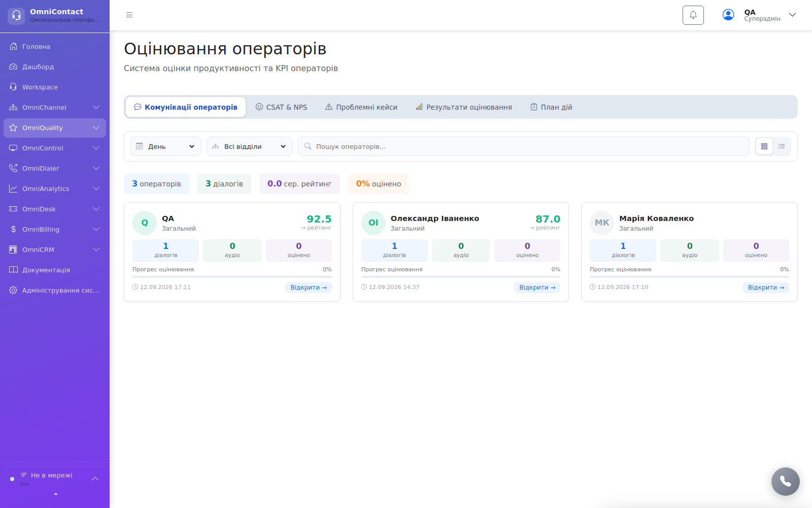
Task: Expand the OmniDesk submenu chevron
Action: point(96,209)
